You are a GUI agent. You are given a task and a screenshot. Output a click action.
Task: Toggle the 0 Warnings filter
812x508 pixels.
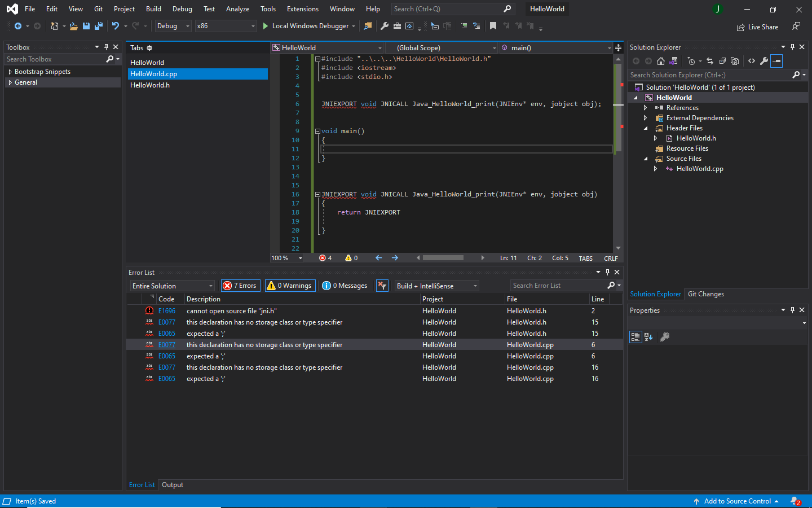[290, 286]
